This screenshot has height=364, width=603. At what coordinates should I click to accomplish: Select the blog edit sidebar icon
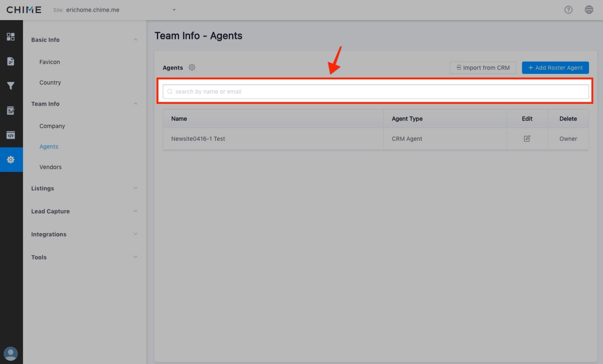click(11, 110)
